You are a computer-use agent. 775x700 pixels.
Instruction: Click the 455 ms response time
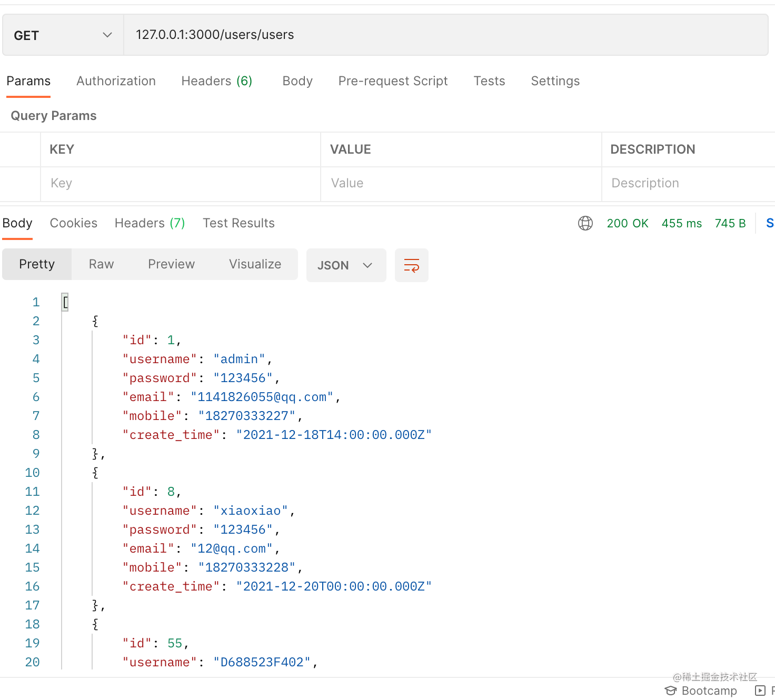click(x=681, y=223)
